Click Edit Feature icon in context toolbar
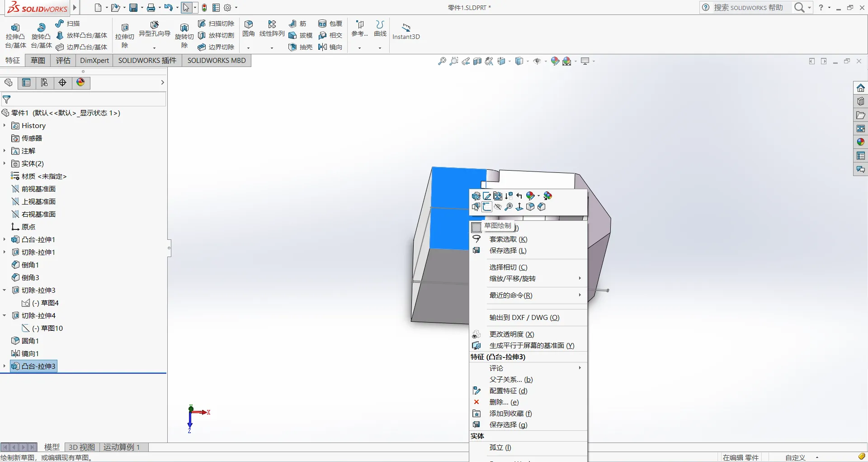The height and width of the screenshot is (462, 868). pyautogui.click(x=476, y=196)
